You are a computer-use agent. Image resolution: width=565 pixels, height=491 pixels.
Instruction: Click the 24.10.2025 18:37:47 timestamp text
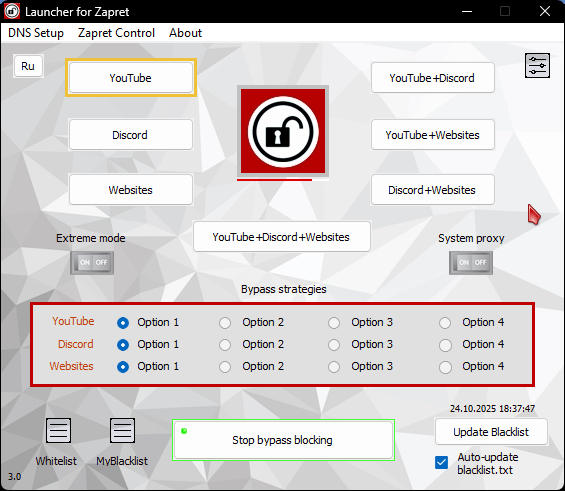(492, 409)
